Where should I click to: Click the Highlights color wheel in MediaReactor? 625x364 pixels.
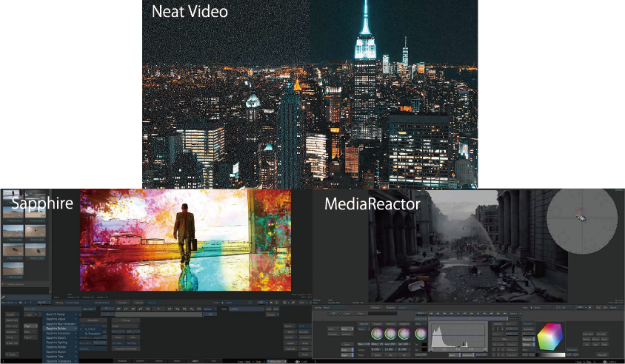pos(404,334)
